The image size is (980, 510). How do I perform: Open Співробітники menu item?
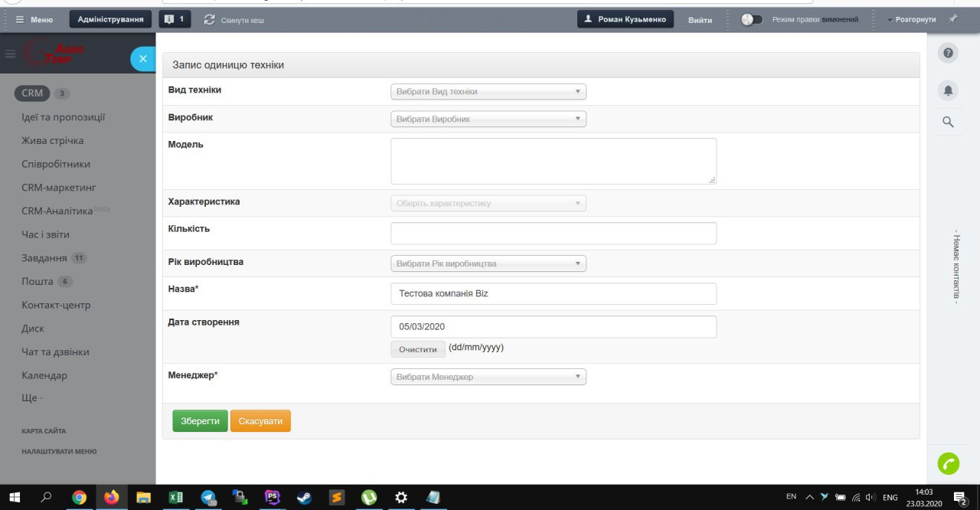(56, 164)
